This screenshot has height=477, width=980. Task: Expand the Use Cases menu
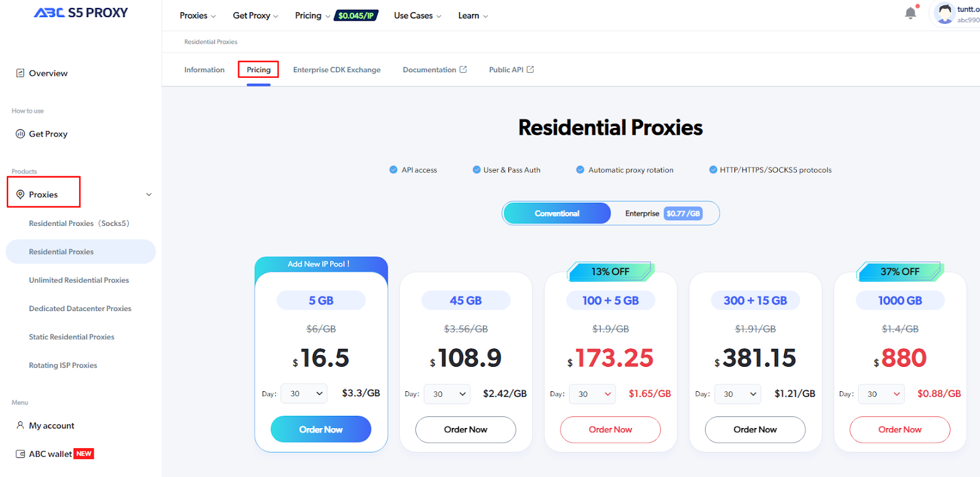(x=418, y=15)
